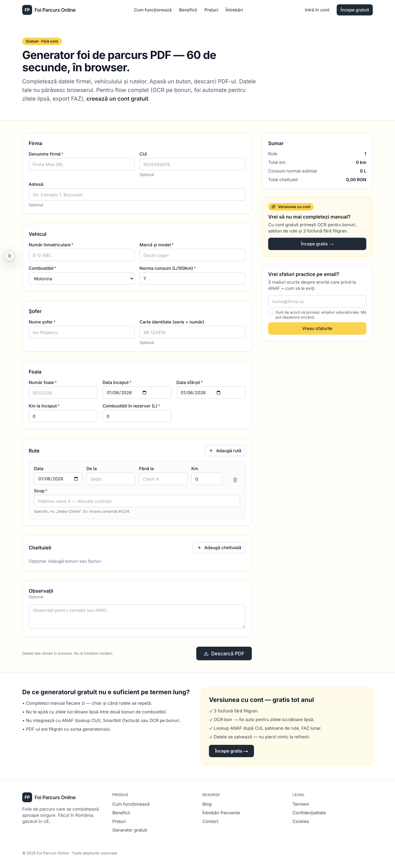Open Beneficii in top navigation

point(188,10)
